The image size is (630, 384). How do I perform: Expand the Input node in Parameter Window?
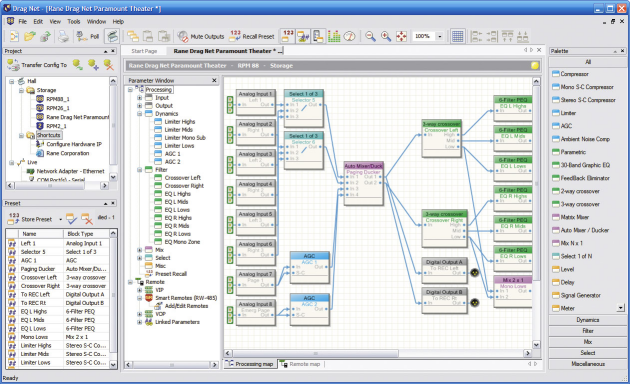click(139, 98)
